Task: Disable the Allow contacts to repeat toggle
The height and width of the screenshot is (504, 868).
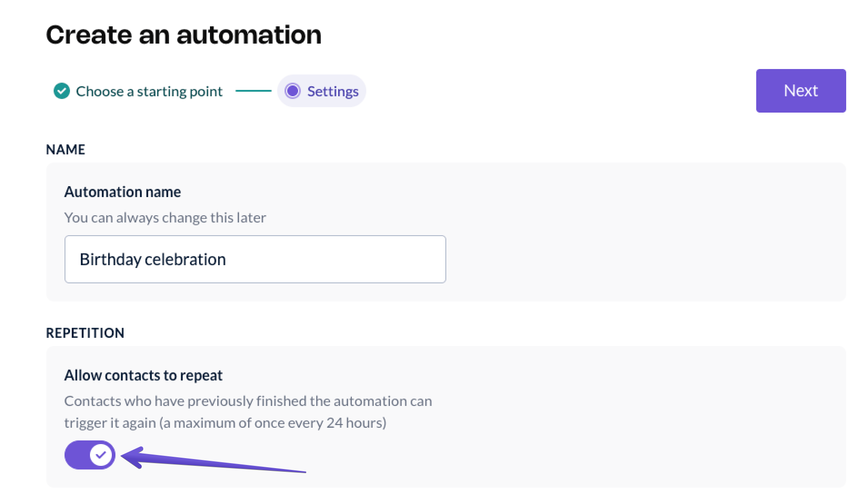Action: tap(90, 455)
